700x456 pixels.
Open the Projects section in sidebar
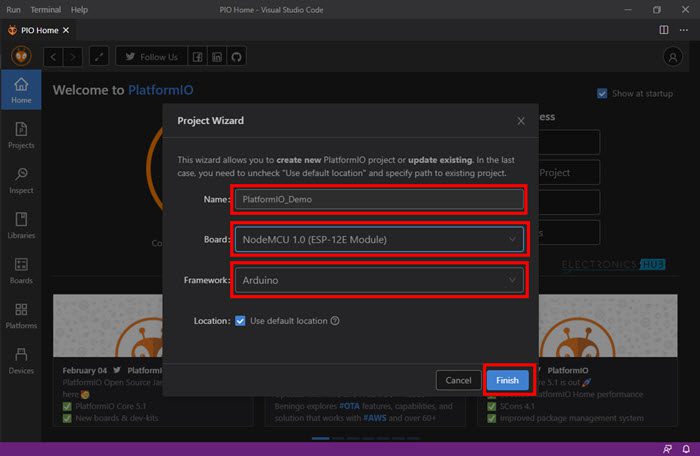point(21,135)
